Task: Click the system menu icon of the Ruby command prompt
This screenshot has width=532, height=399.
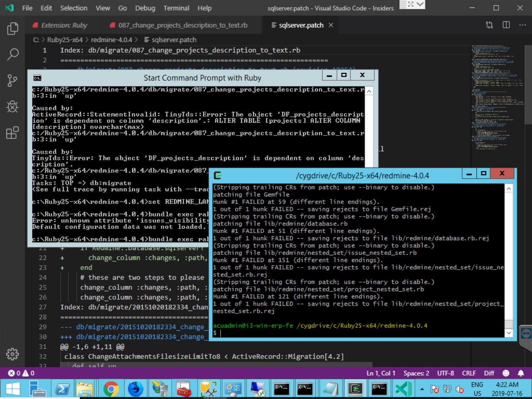Action: click(37, 78)
